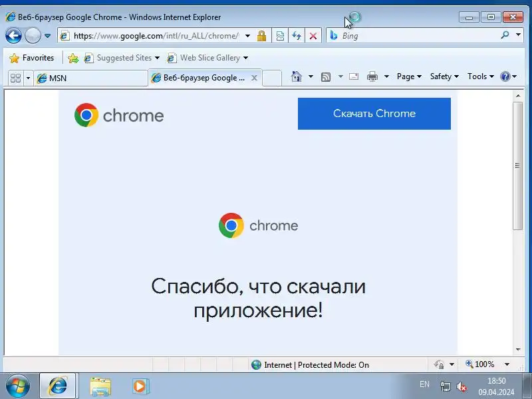Click the status bar security shield icon
The width and height of the screenshot is (532, 399).
[439, 364]
